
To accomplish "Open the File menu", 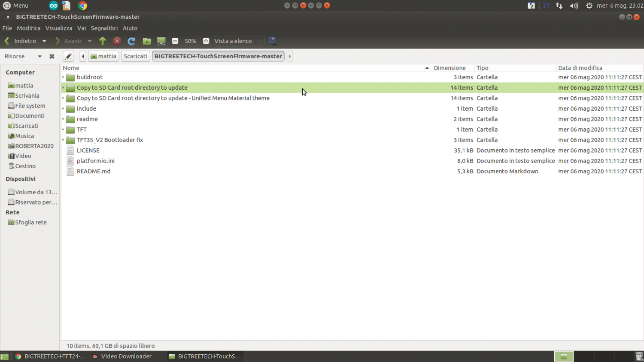I will coord(7,28).
